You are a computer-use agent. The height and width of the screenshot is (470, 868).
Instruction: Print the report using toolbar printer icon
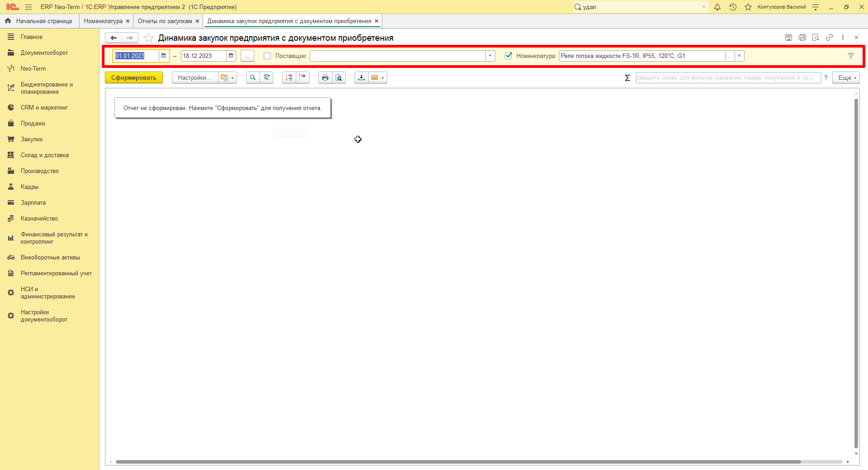[325, 77]
